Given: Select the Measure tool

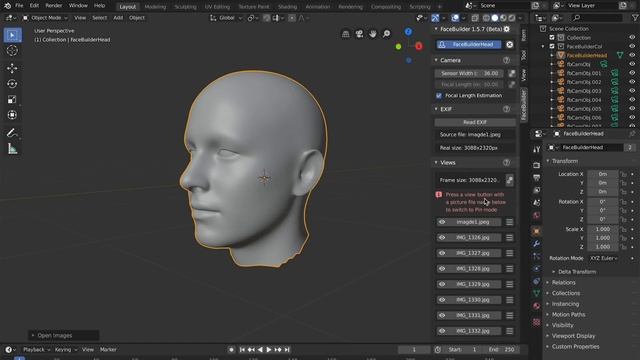Looking at the screenshot, I should point(12,149).
